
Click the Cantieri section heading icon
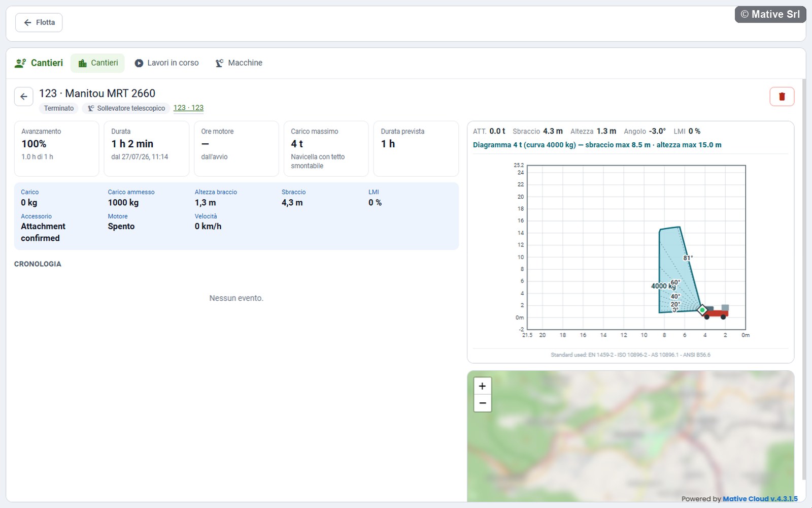click(x=20, y=63)
